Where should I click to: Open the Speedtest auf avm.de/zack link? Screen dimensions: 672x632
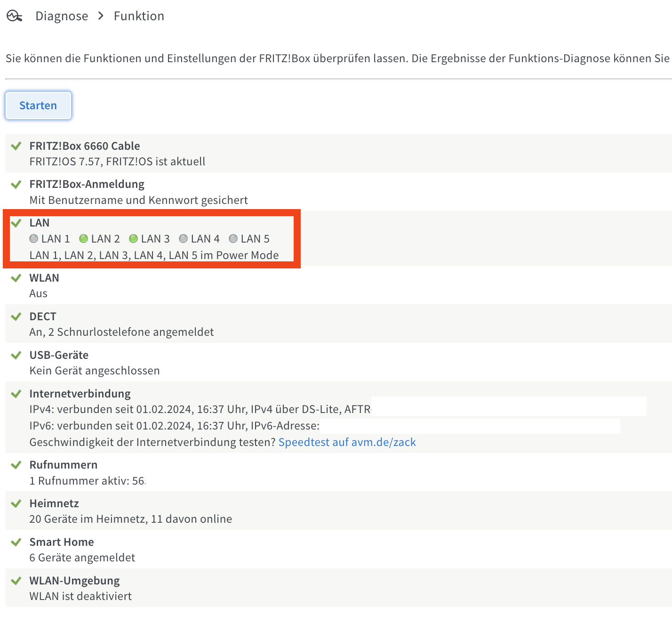click(x=347, y=442)
